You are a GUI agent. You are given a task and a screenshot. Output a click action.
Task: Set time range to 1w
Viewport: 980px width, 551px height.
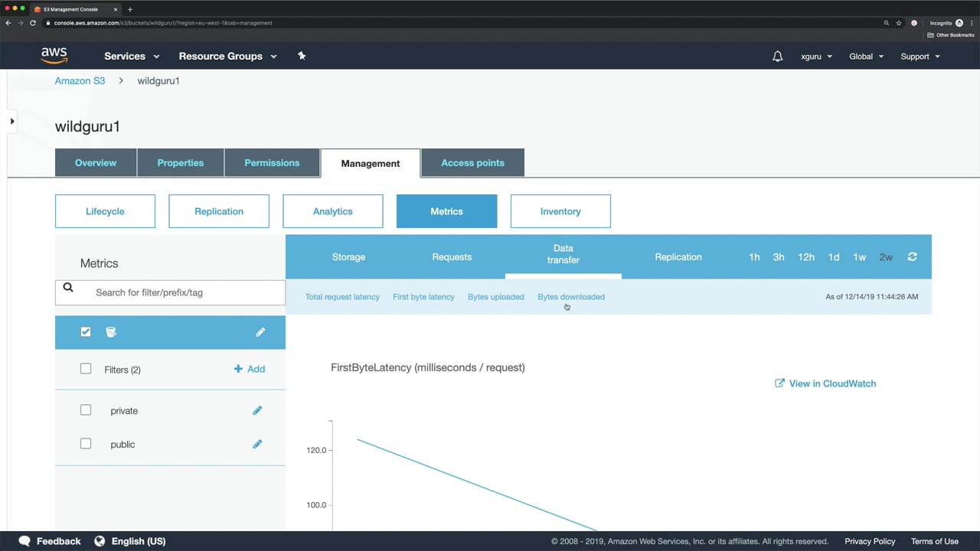click(x=860, y=257)
